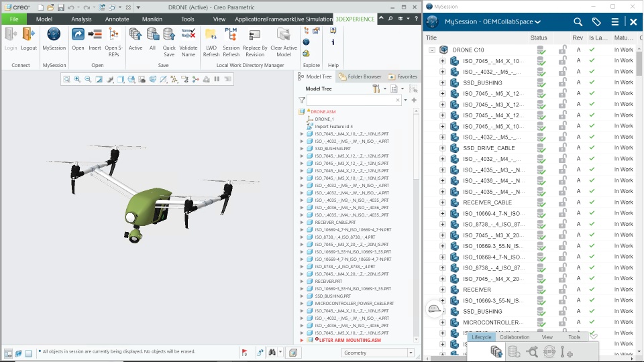Viewport: 644px width, 362px height.
Task: Open the Folder Browser tab
Action: point(360,76)
